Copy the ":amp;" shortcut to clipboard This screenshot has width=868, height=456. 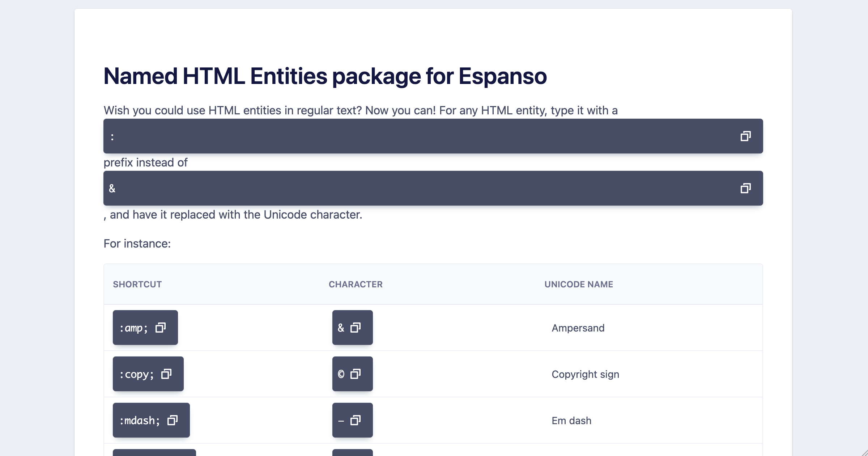click(x=161, y=328)
